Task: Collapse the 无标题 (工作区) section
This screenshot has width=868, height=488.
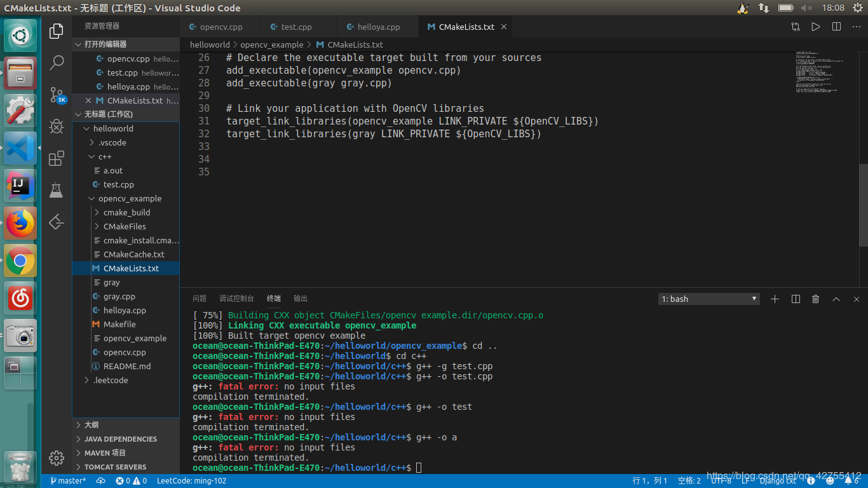Action: coord(126,114)
